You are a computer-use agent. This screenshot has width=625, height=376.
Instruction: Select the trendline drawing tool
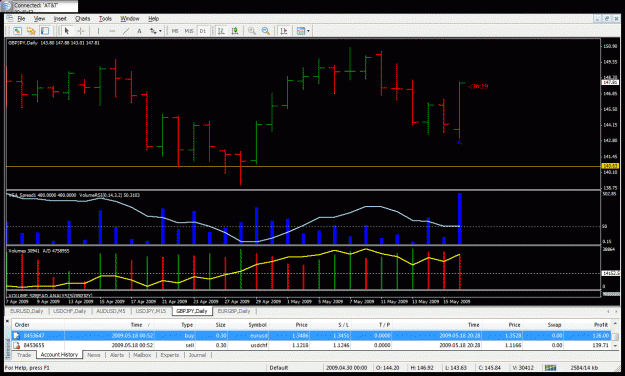pyautogui.click(x=126, y=31)
